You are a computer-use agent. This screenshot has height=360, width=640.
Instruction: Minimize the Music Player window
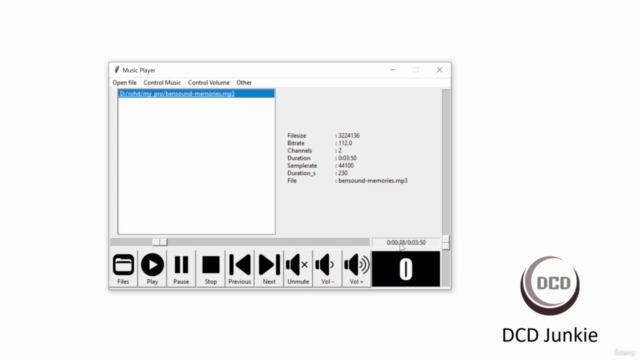pos(393,70)
